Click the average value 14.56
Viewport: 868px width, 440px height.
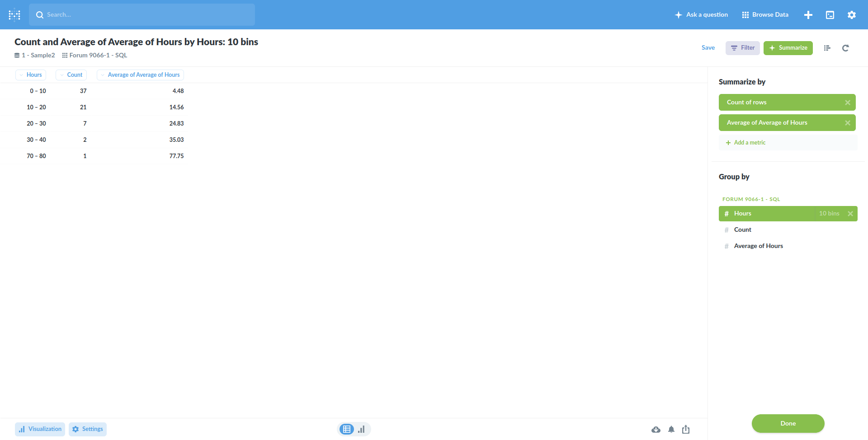point(176,108)
